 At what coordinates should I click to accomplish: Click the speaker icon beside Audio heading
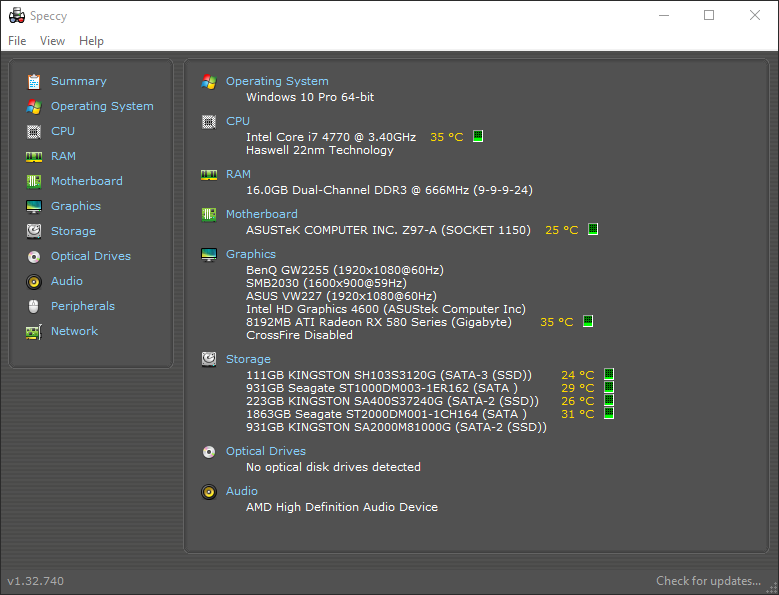(209, 492)
